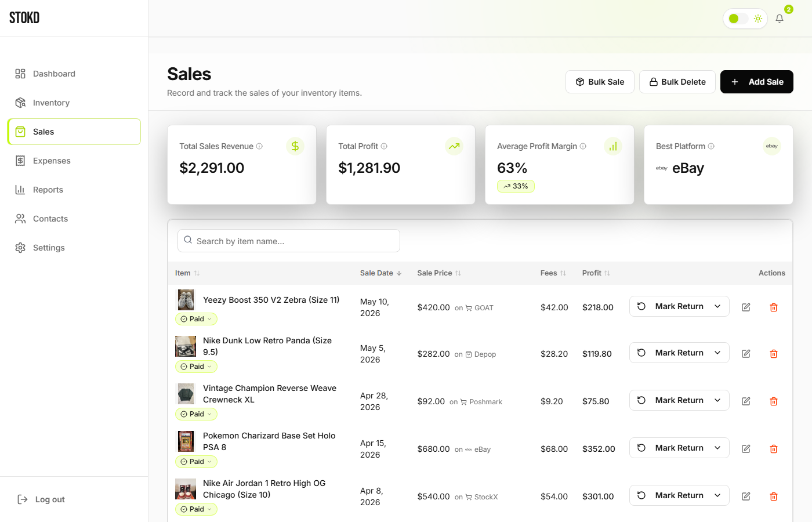The width and height of the screenshot is (812, 522).
Task: Go to Inventory in sidebar
Action: coord(74,103)
